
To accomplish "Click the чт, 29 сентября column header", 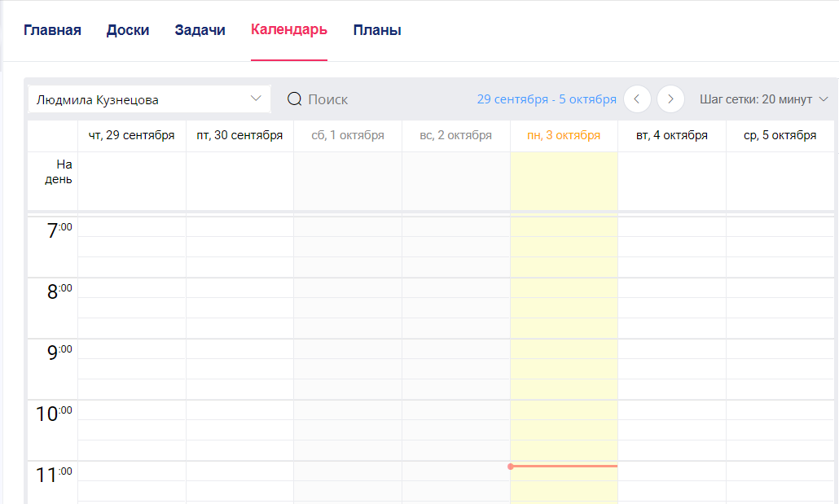I will [132, 135].
